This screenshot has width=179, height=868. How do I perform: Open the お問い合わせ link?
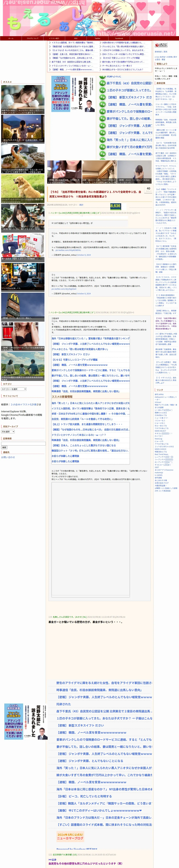[x=8, y=457]
